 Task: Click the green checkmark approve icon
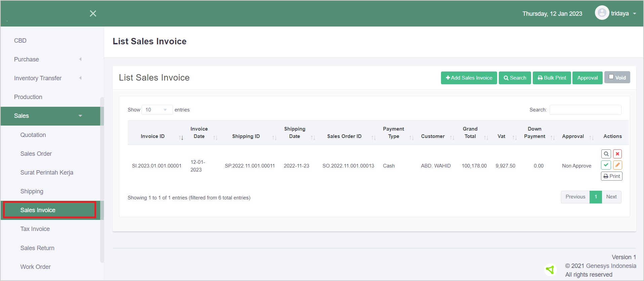point(606,165)
